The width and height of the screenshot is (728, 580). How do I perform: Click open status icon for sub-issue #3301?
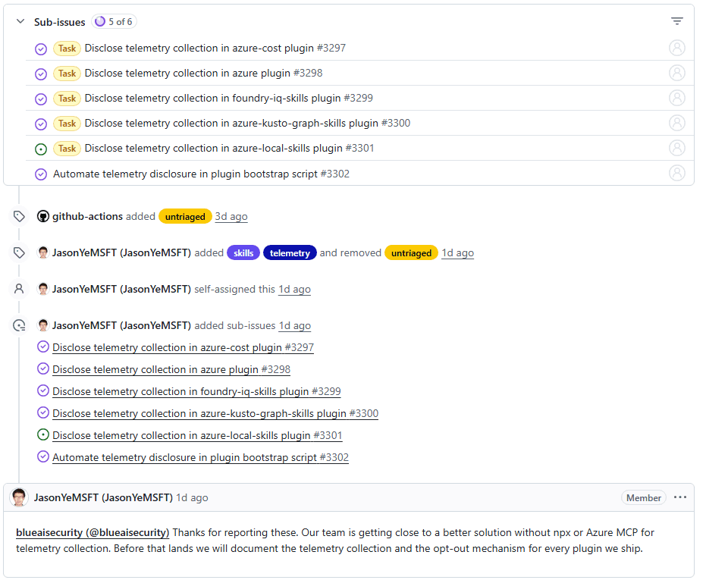click(x=41, y=149)
